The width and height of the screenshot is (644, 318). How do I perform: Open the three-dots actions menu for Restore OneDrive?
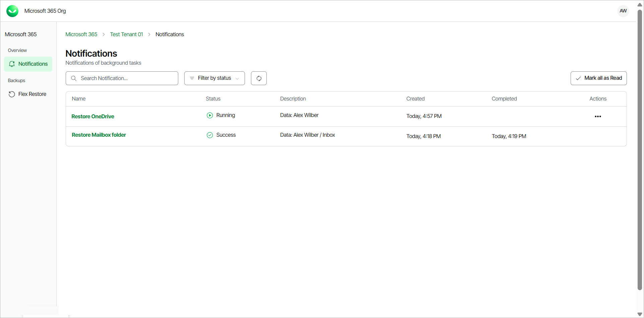pyautogui.click(x=598, y=116)
